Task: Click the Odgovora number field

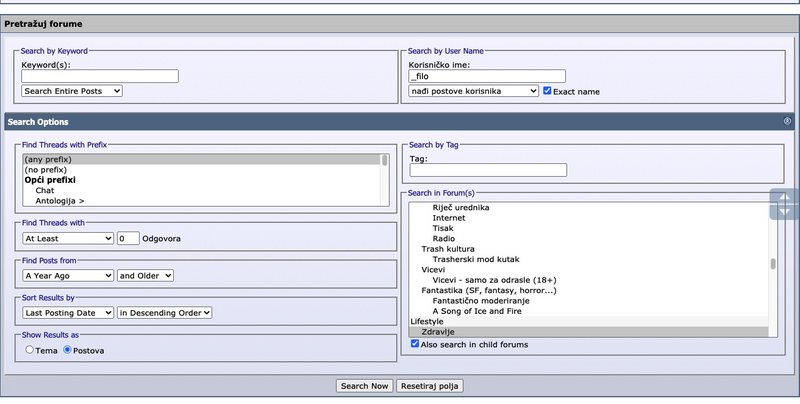Action: tap(128, 238)
